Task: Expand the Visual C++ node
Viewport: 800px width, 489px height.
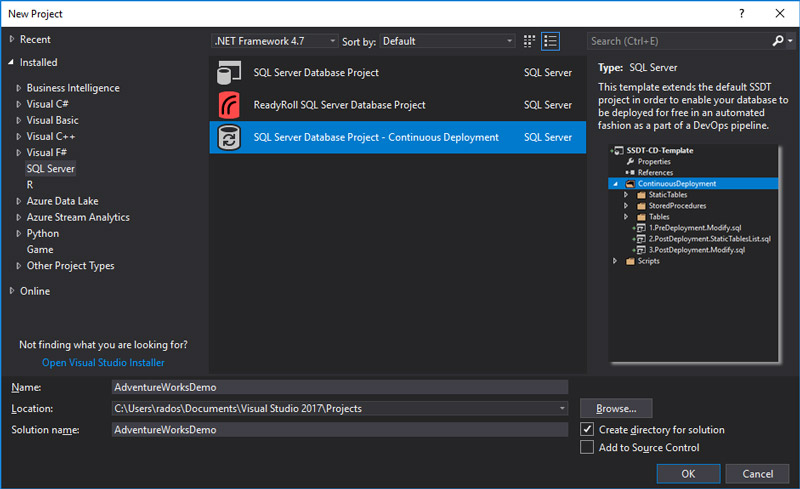Action: tap(19, 136)
